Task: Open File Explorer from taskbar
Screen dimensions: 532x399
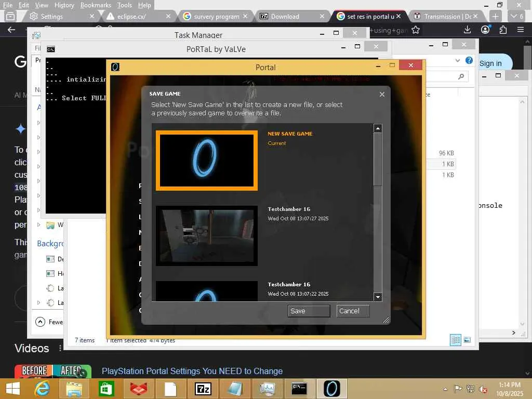Action: 74,389
